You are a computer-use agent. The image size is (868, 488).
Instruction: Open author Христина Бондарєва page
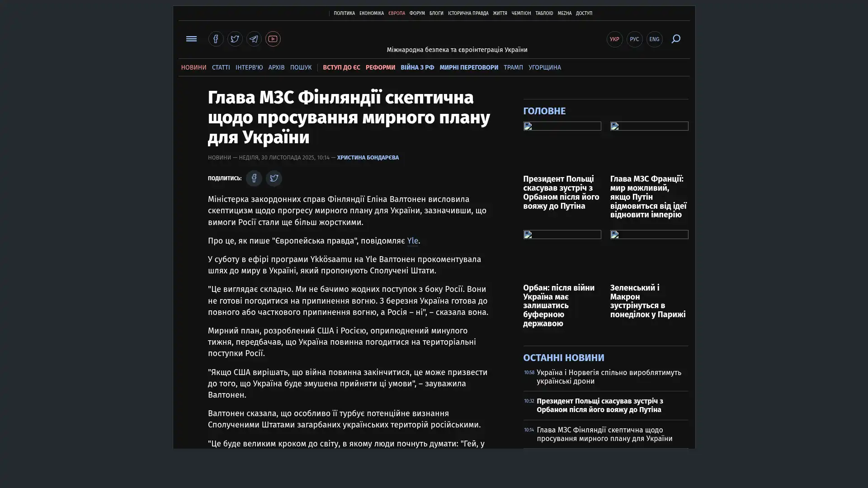pyautogui.click(x=368, y=158)
